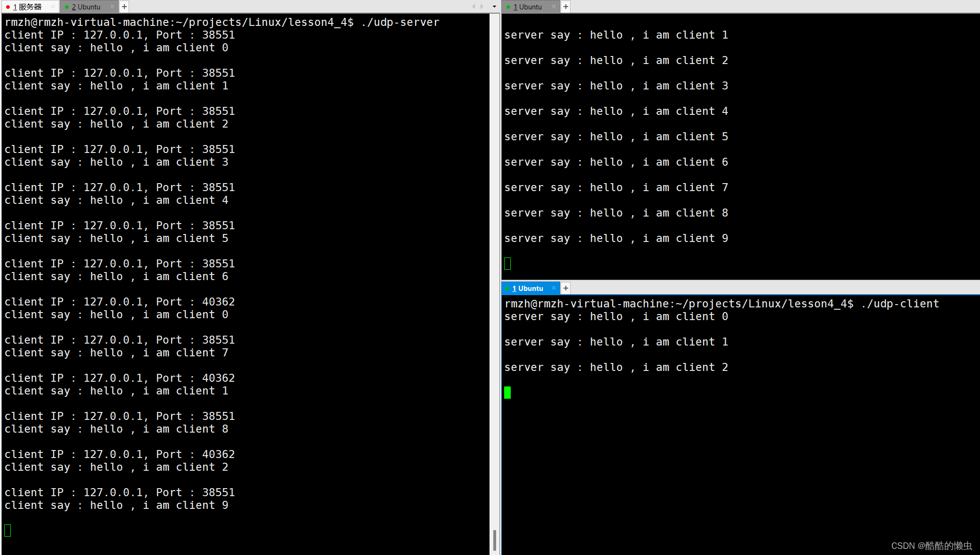This screenshot has height=555, width=980.
Task: Close the bottom-right pane's '1 Ubuntu' tab
Action: pyautogui.click(x=554, y=288)
